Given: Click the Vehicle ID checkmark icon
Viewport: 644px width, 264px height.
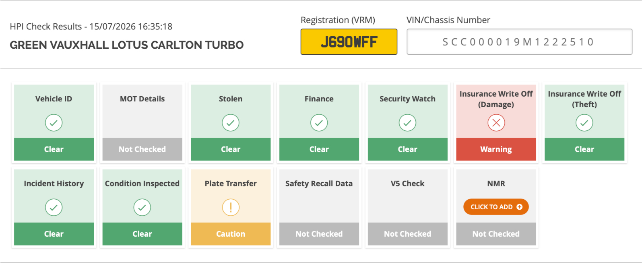Looking at the screenshot, I should [54, 123].
